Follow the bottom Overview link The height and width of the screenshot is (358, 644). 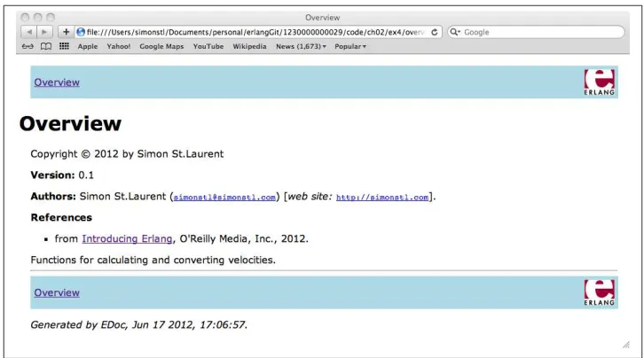[57, 292]
